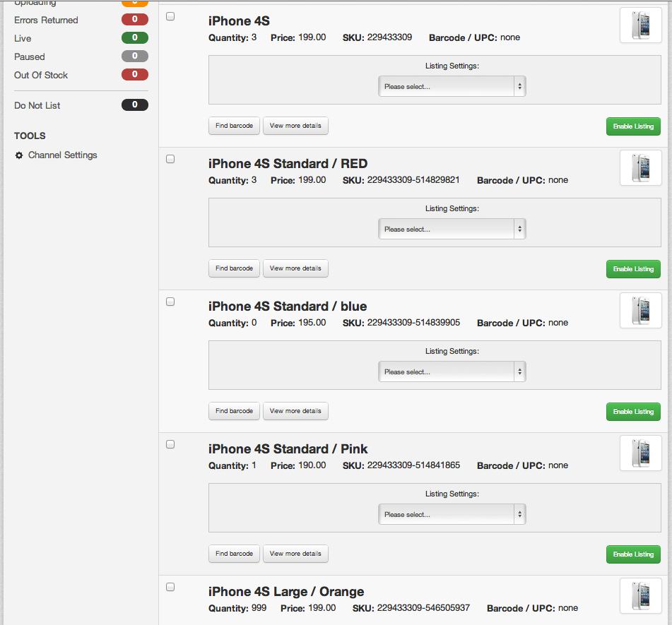Image resolution: width=672 pixels, height=625 pixels.
Task: Click the grey Paused count badge
Action: (134, 56)
